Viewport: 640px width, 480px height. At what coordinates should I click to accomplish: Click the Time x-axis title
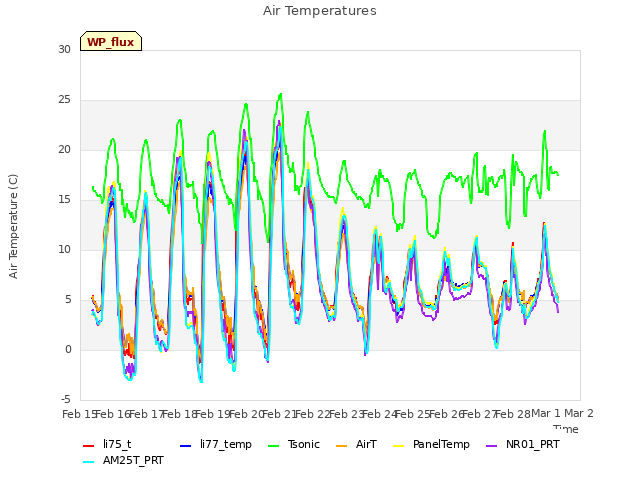[566, 429]
